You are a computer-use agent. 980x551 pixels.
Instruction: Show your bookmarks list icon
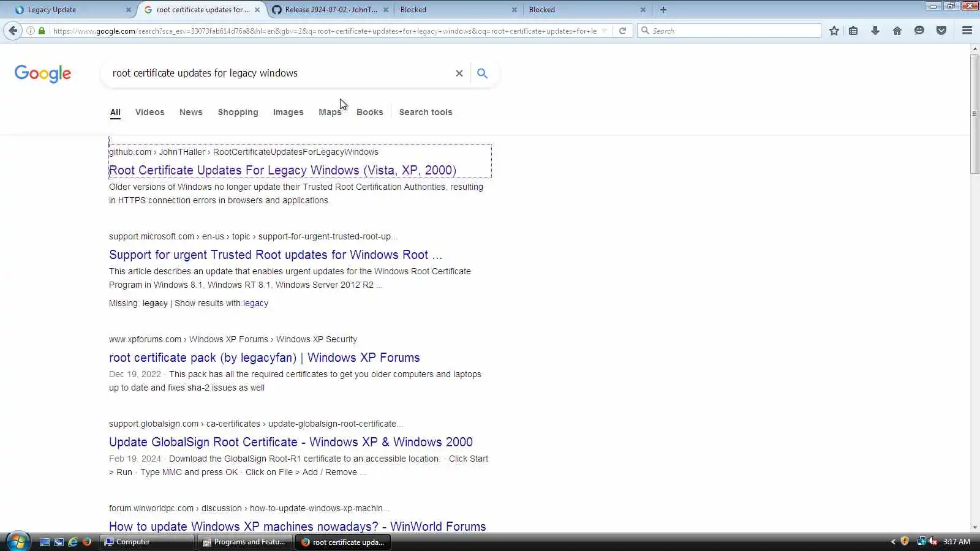(853, 31)
